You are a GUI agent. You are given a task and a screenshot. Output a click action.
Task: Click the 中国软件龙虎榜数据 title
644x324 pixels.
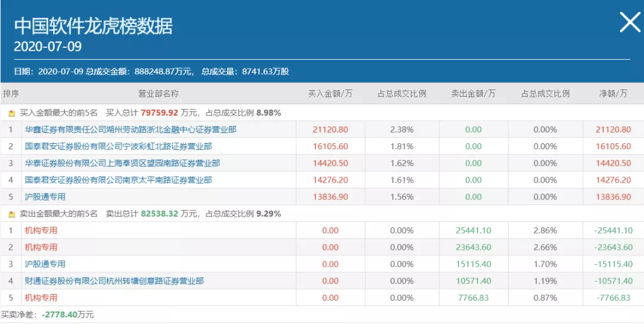click(x=93, y=26)
